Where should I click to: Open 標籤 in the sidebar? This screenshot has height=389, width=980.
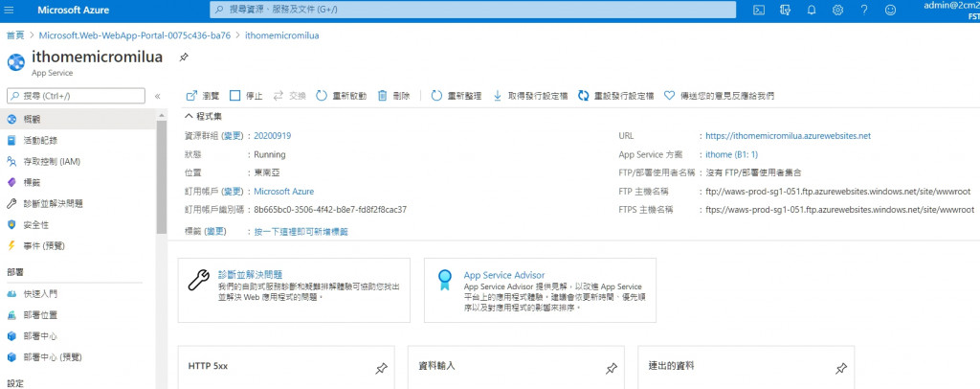coord(78,182)
